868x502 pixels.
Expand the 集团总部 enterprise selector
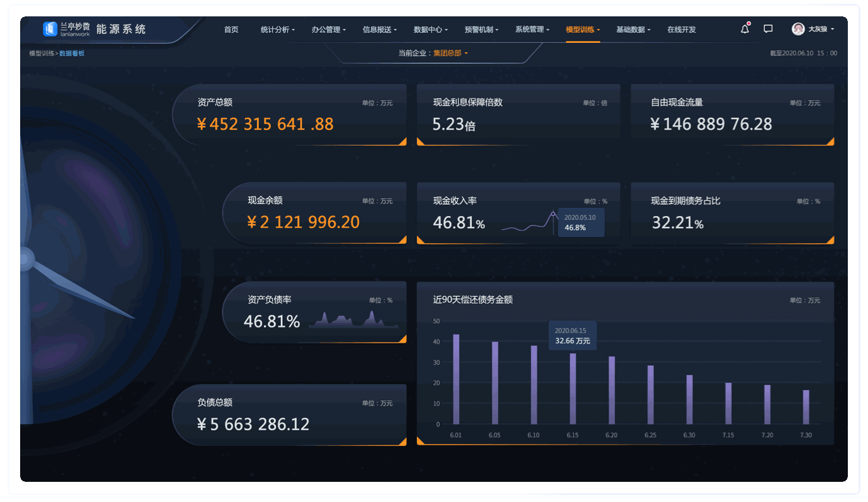(448, 54)
